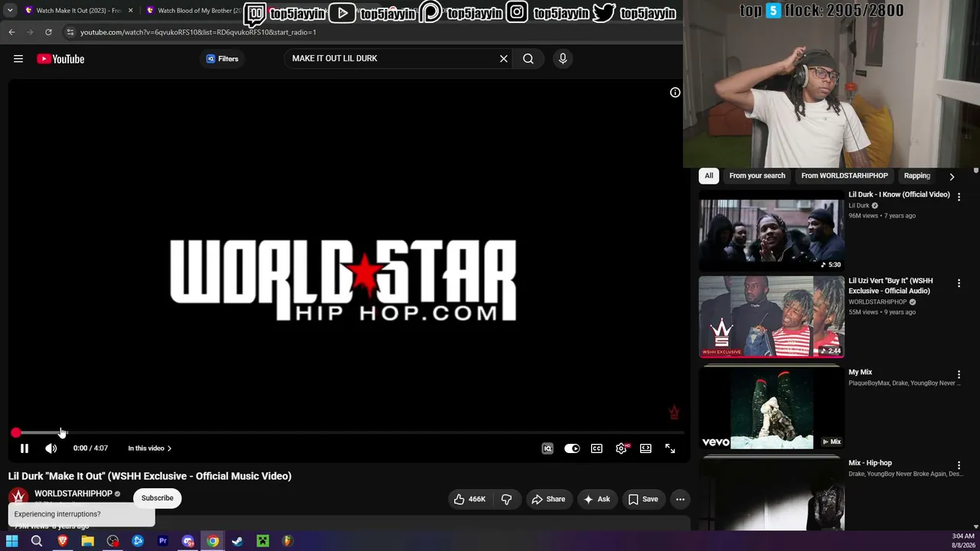Run search with the magnifying glass button
980x551 pixels.
(x=528, y=59)
